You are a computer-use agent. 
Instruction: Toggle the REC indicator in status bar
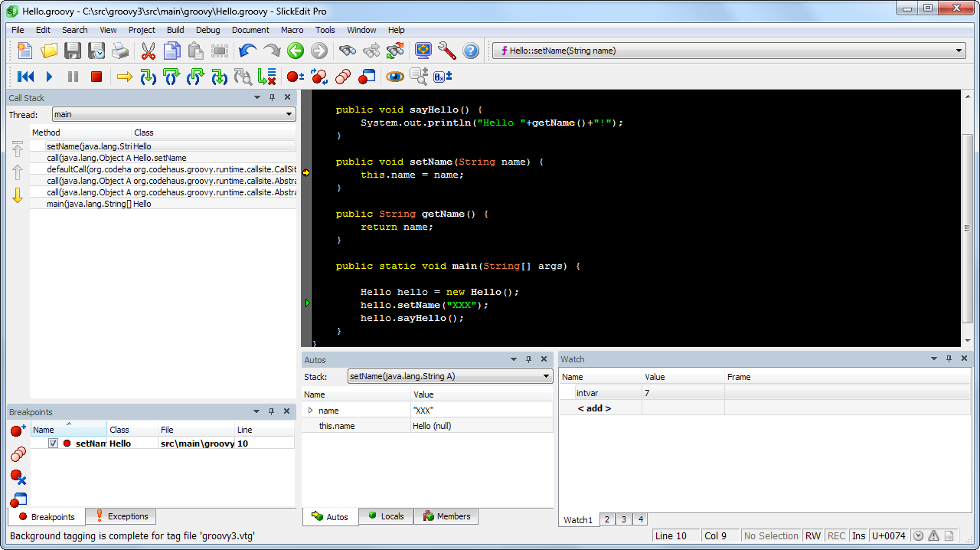836,536
